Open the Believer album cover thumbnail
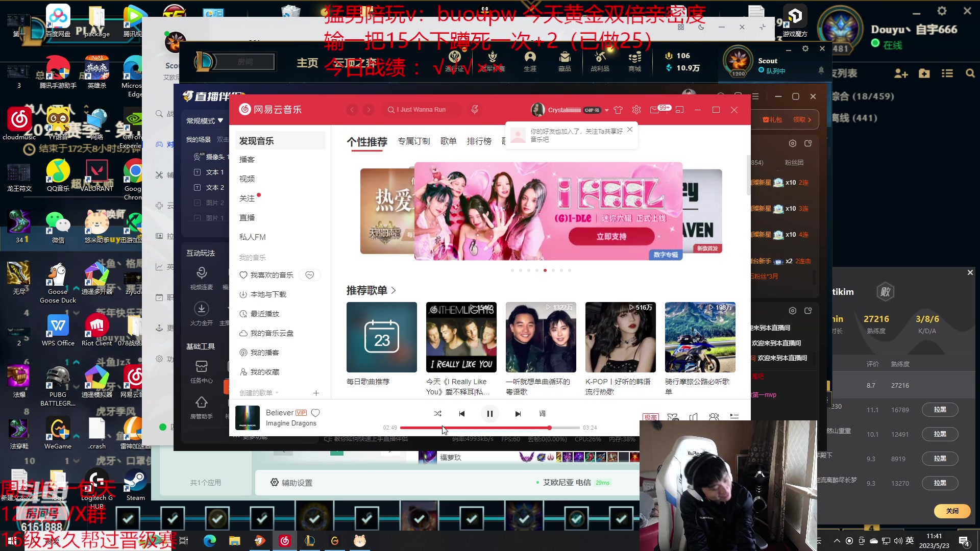 point(247,417)
